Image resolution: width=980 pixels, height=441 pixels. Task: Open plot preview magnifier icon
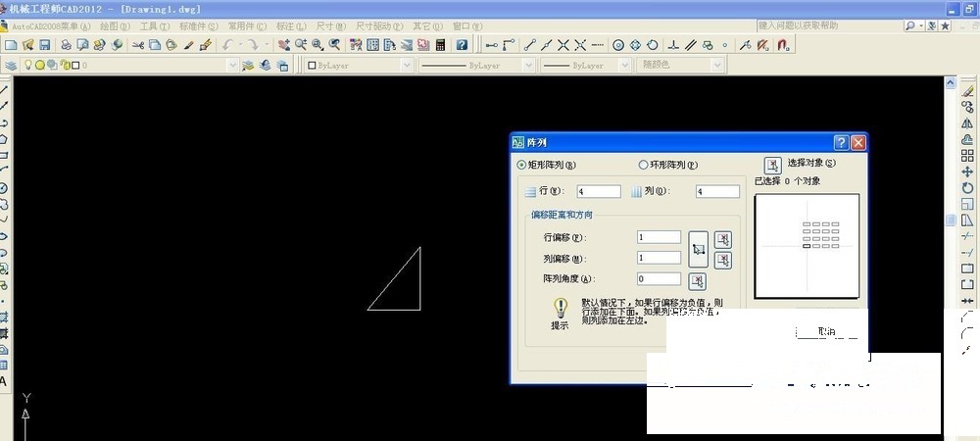click(x=82, y=45)
